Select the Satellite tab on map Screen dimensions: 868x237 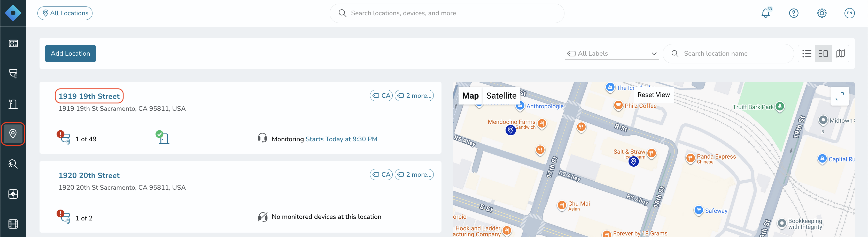pyautogui.click(x=501, y=96)
